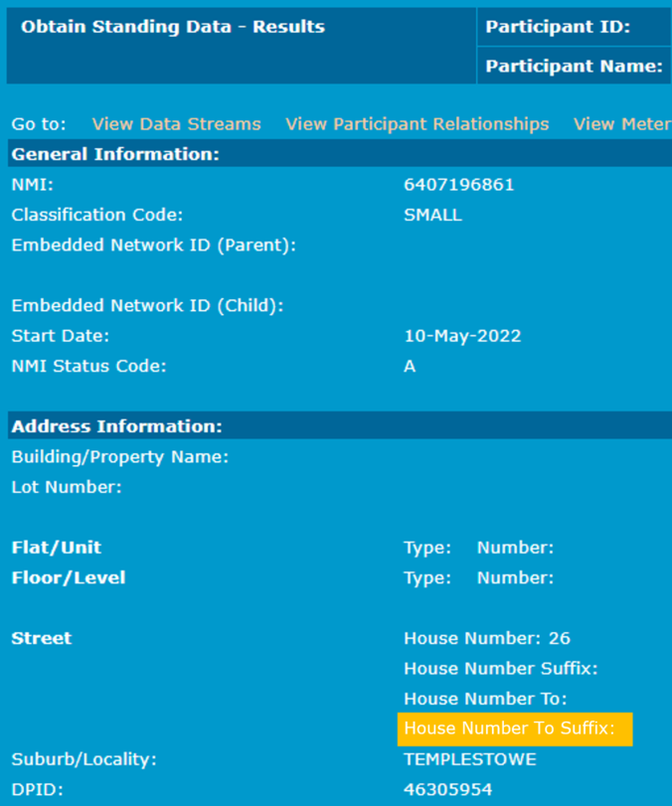Image resolution: width=672 pixels, height=806 pixels.
Task: Click the Start Date value 10-May-2022
Action: [x=462, y=336]
